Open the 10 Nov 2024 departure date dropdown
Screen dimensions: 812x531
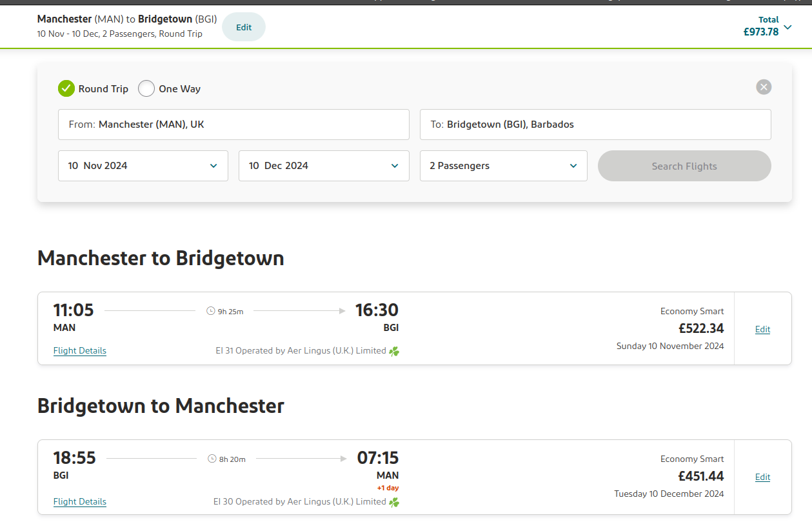(143, 166)
